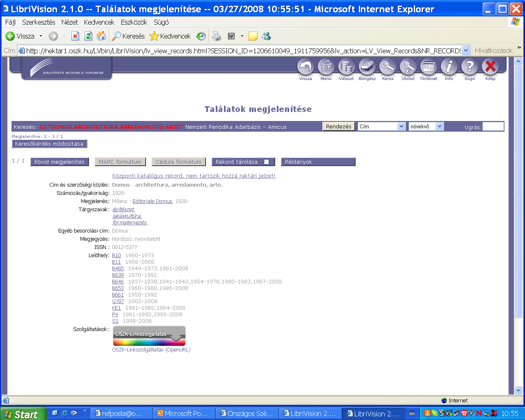Click the Messenger people icon
525x420 pixels.
(267, 36)
